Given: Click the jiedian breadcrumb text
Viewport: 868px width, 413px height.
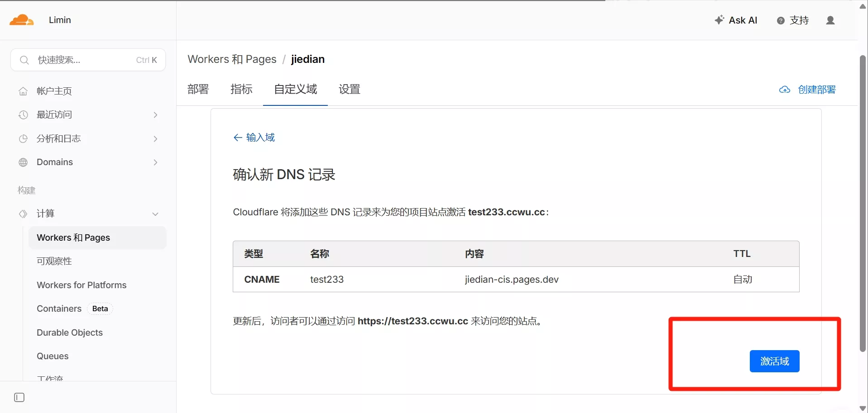Looking at the screenshot, I should pos(308,59).
